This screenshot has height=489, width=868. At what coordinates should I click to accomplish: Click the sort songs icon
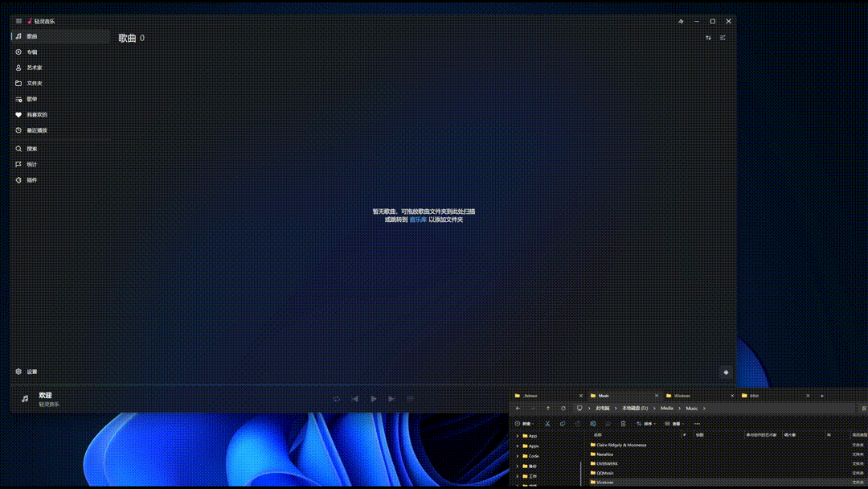[x=708, y=38]
